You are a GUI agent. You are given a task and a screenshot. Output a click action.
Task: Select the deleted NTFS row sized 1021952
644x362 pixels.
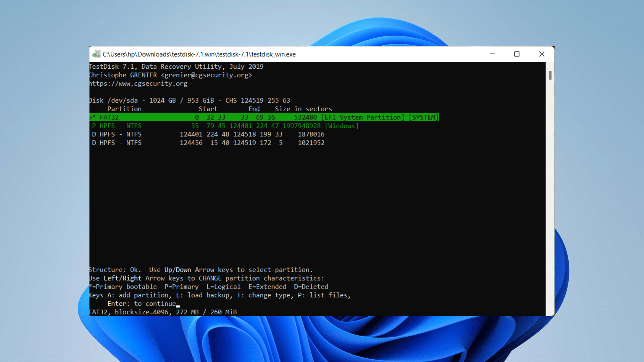coord(208,143)
